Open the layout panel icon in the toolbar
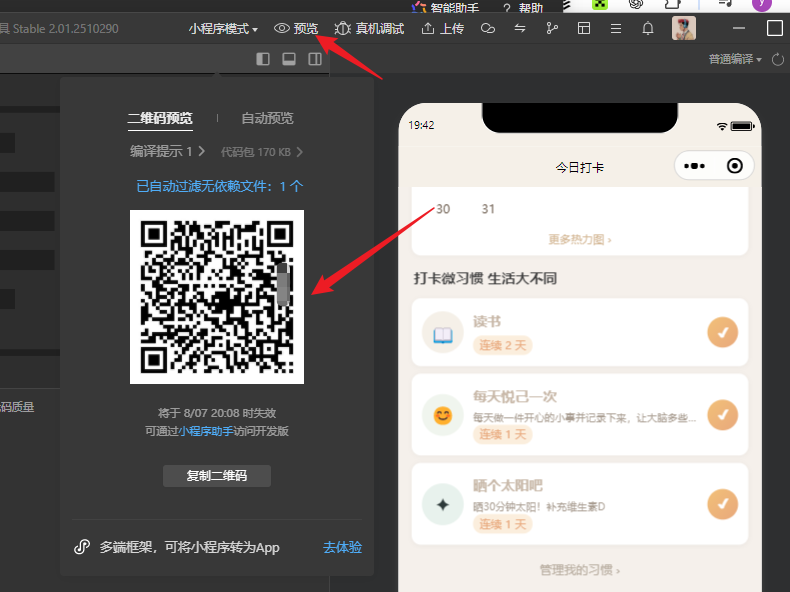The width and height of the screenshot is (790, 592). (584, 29)
